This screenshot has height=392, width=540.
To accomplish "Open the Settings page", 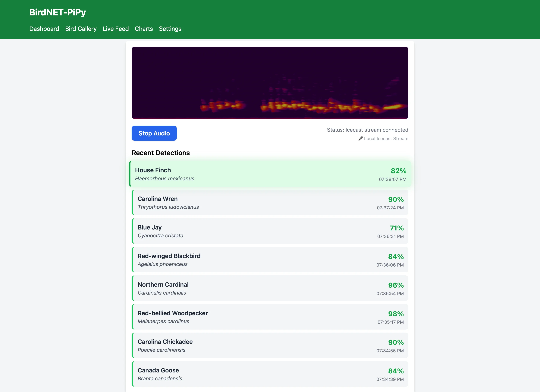I will coord(170,29).
